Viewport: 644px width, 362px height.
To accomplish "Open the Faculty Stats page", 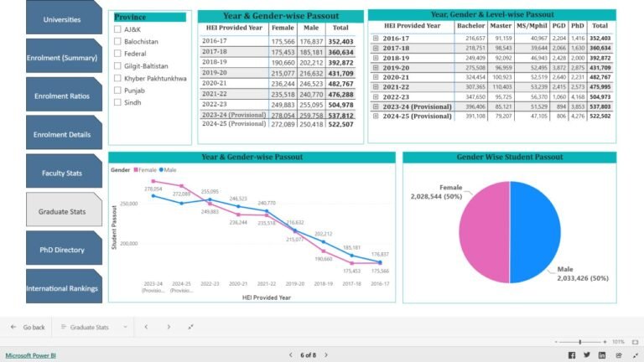I will point(64,171).
